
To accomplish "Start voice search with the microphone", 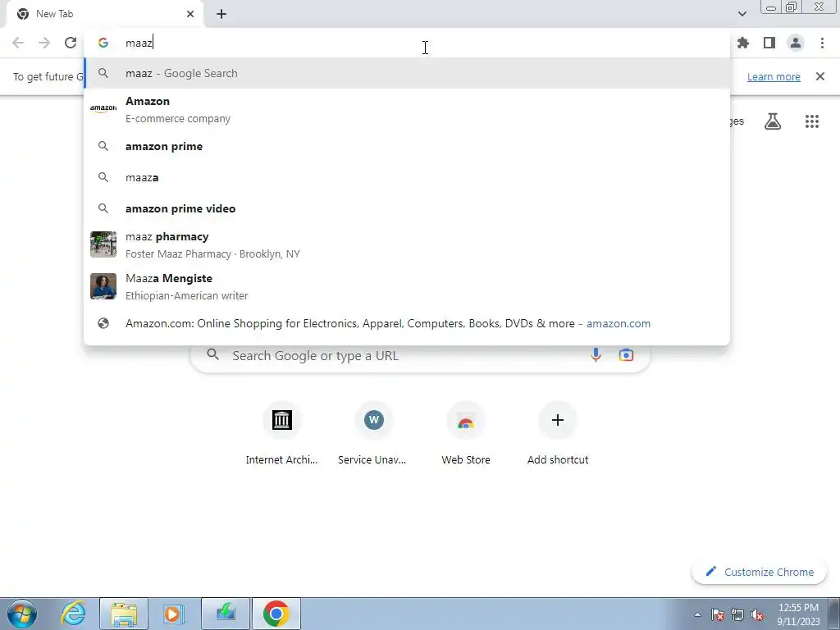I will 596,354.
